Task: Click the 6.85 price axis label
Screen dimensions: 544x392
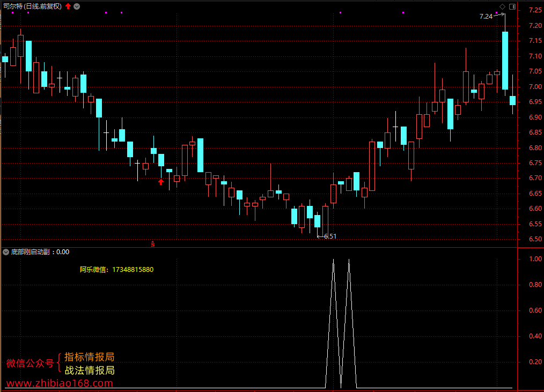Action: point(535,132)
